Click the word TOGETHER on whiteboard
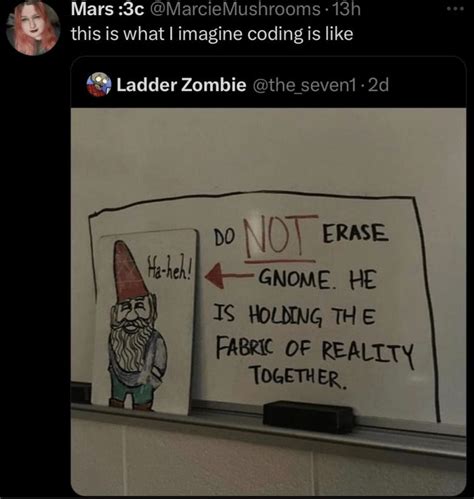Image resolution: width=474 pixels, height=499 pixels. [299, 377]
